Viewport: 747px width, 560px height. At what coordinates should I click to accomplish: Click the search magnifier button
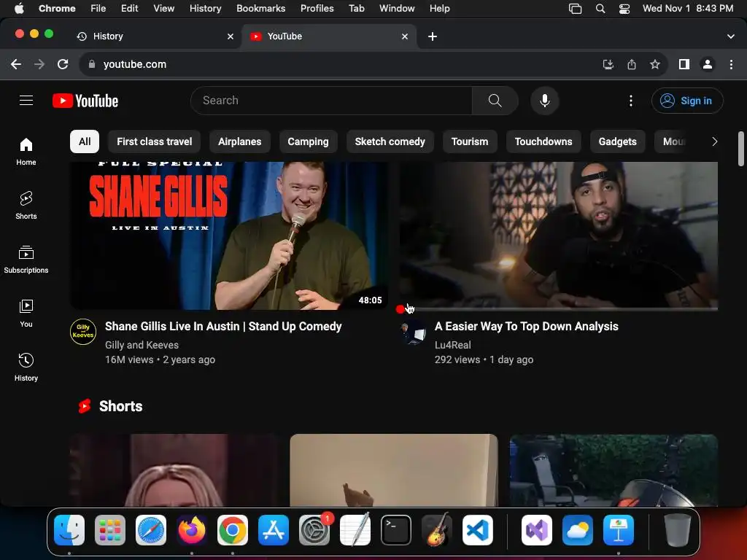(x=495, y=101)
